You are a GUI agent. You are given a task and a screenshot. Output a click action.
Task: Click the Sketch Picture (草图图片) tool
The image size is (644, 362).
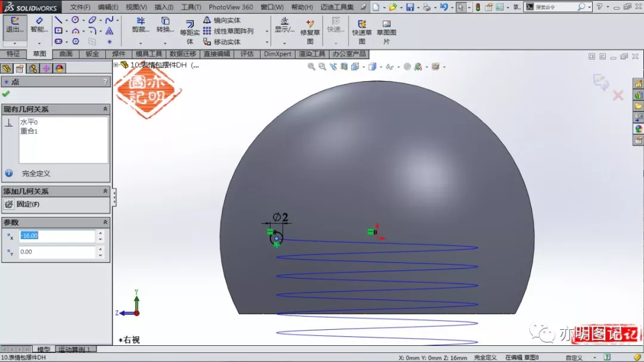386,32
